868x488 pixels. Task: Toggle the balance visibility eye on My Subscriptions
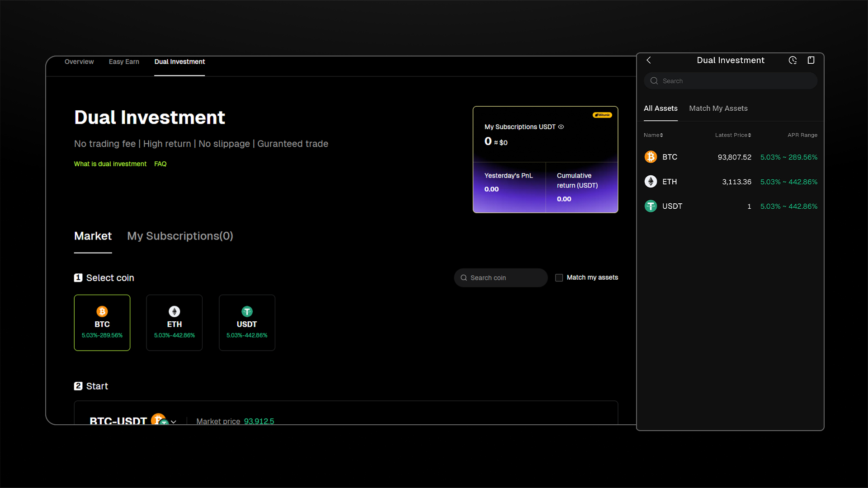[x=561, y=127]
